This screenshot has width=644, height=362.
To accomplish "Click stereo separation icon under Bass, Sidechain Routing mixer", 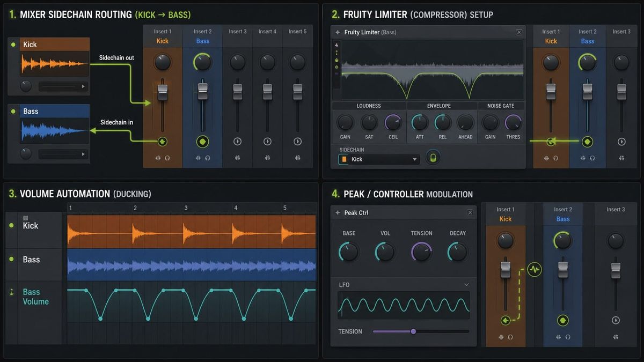I will coord(198,158).
